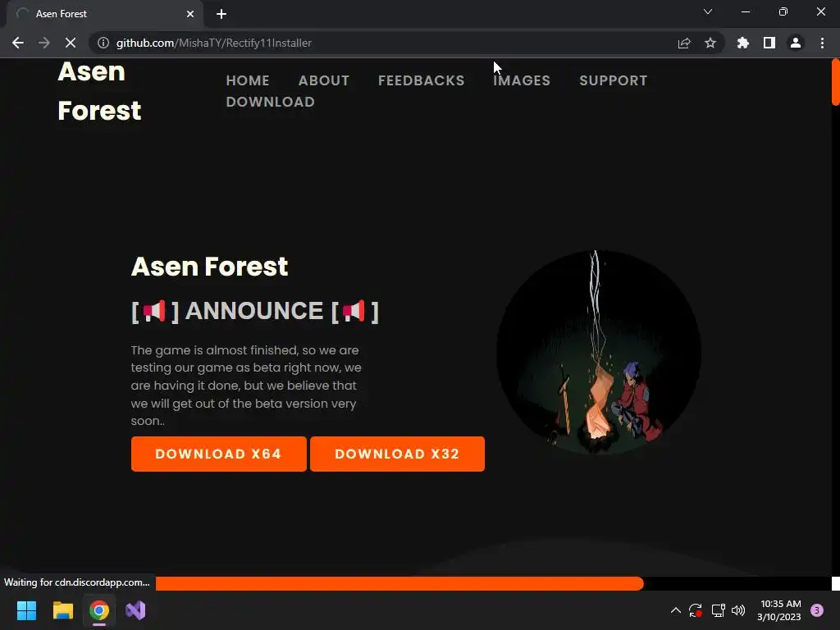
Task: Toggle the browser side panel
Action: (x=769, y=43)
